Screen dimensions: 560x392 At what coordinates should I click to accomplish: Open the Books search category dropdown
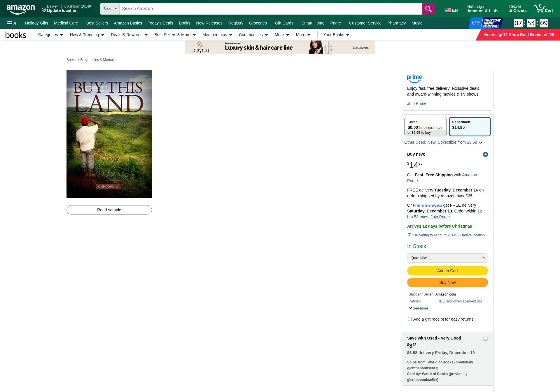pyautogui.click(x=110, y=9)
